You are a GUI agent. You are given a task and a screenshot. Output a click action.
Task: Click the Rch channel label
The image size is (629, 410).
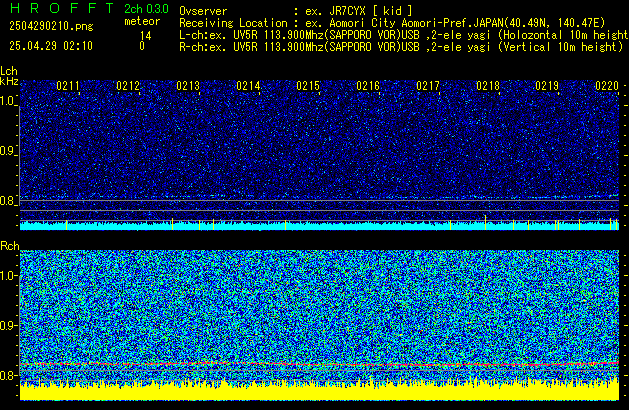10,246
